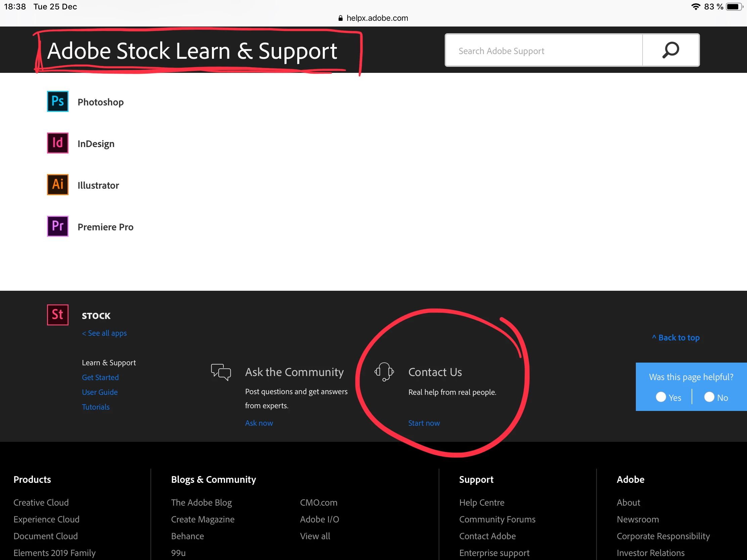Click the Adobe Stock St icon
747x560 pixels.
[x=57, y=315]
